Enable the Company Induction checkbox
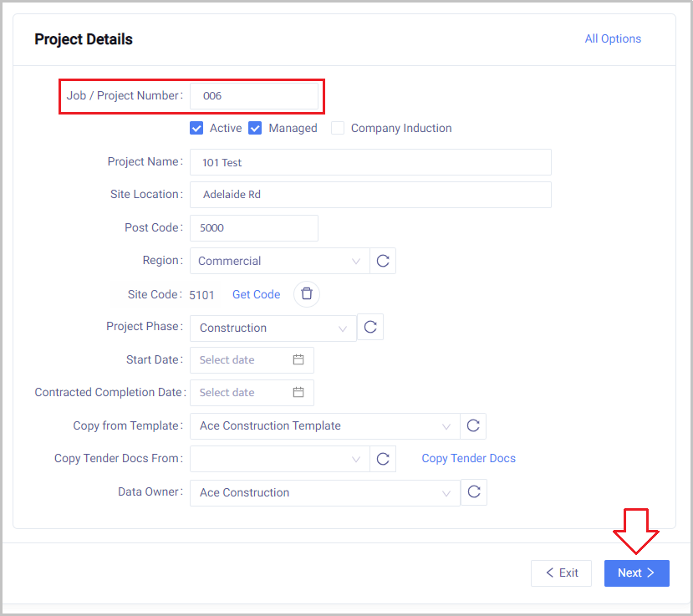 coord(338,129)
